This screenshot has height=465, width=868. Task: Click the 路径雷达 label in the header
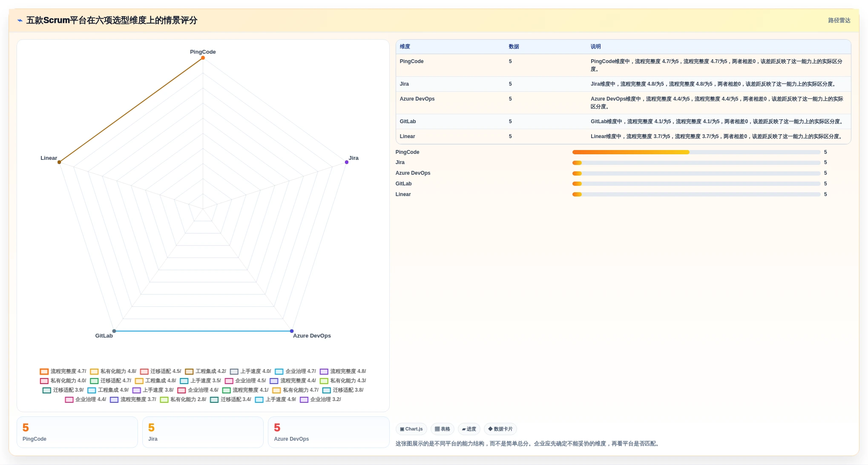pos(839,20)
